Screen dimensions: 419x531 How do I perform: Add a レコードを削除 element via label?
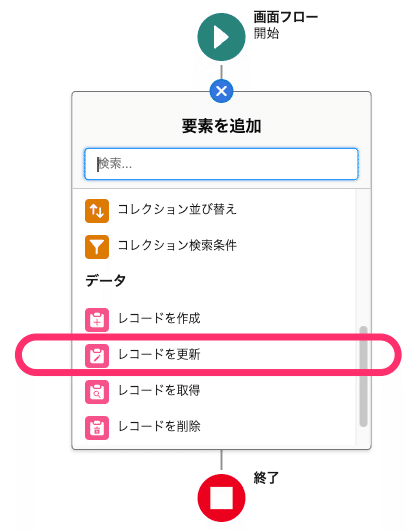coord(159,426)
